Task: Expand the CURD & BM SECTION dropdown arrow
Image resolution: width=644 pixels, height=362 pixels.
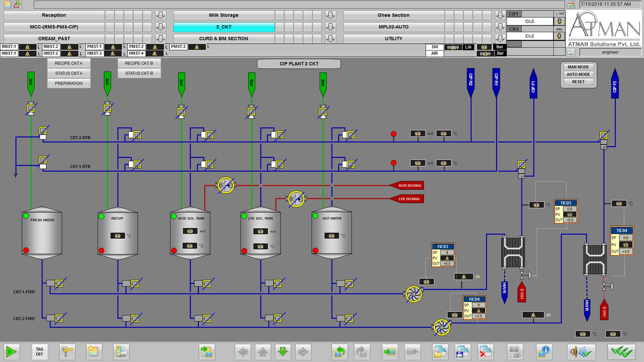Action: click(330, 39)
